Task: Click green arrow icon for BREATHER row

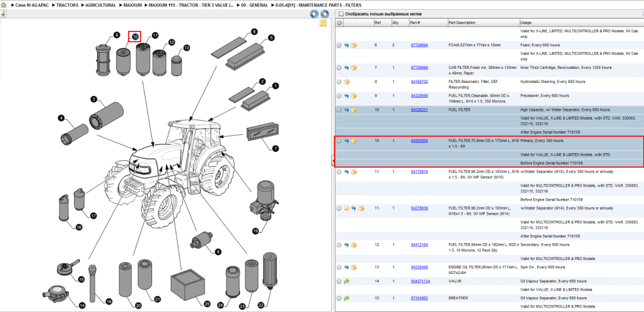Action: [346, 298]
